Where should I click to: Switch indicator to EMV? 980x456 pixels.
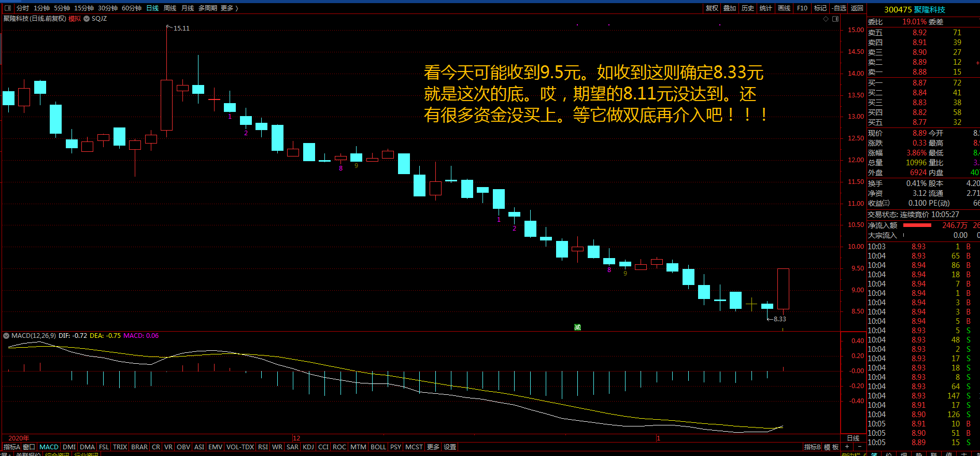(x=216, y=447)
